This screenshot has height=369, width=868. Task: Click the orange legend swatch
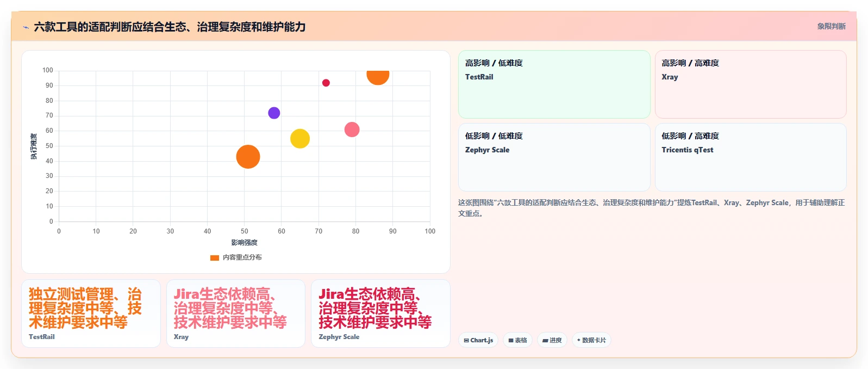pyautogui.click(x=215, y=257)
